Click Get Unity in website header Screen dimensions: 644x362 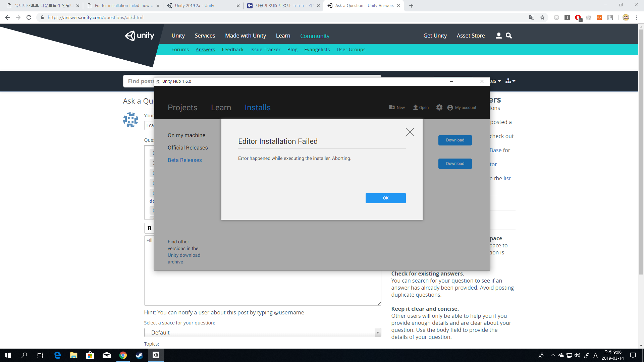tap(435, 36)
